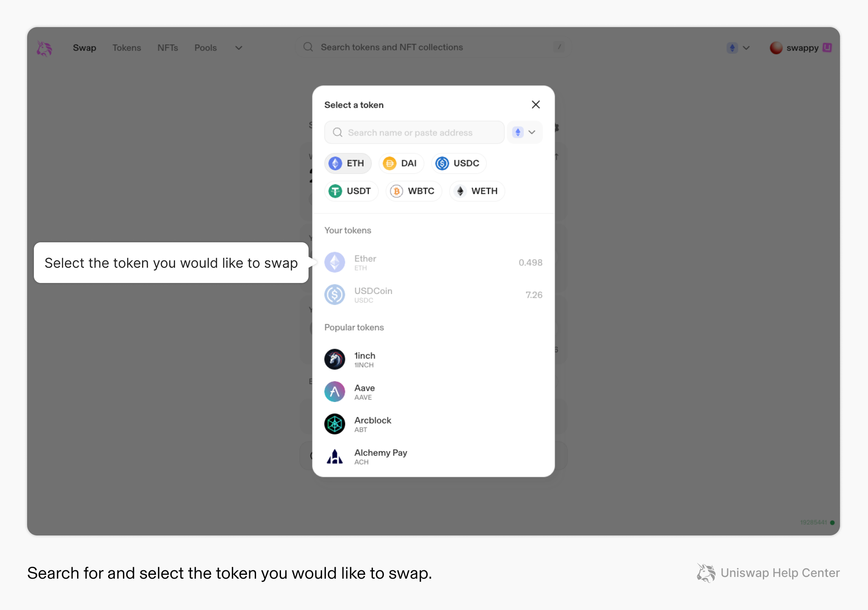Focus the search name or paste address field
The height and width of the screenshot is (610, 868).
[414, 133]
